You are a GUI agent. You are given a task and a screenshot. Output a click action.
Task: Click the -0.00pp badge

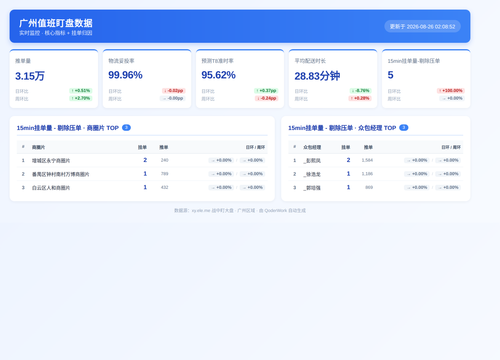(x=173, y=98)
